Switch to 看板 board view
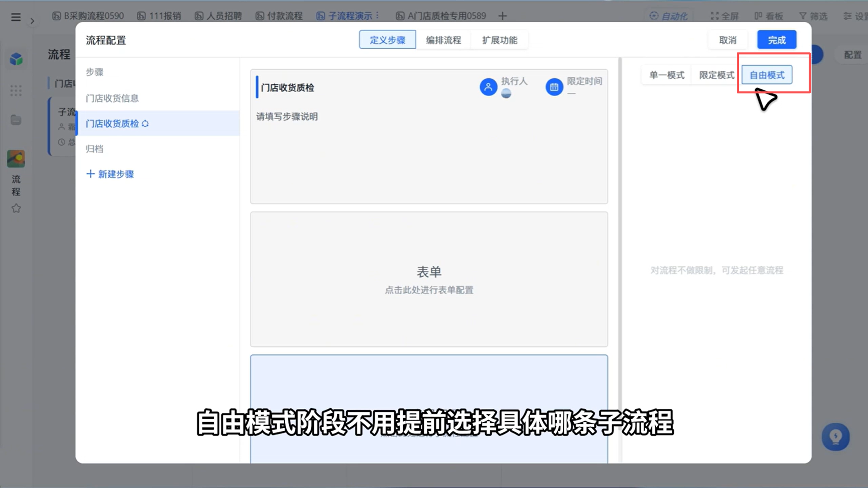The width and height of the screenshot is (868, 488). 769,16
